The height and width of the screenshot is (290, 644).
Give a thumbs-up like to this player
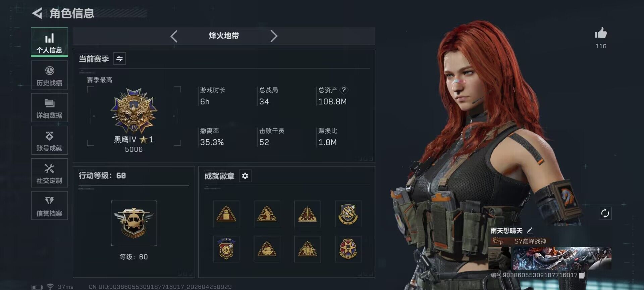pos(601,33)
